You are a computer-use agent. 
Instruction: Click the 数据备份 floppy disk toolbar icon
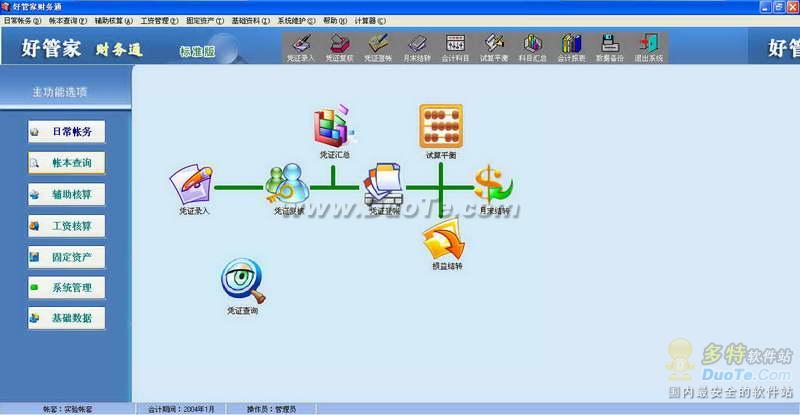click(610, 48)
